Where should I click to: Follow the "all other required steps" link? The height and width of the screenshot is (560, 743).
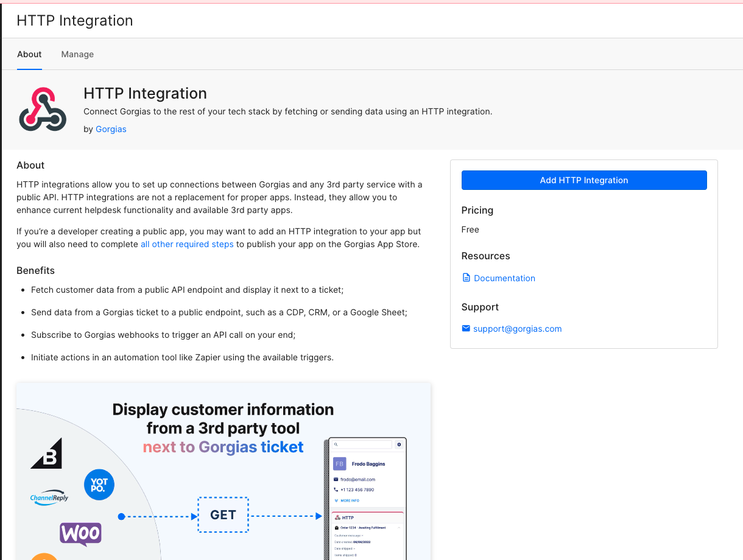(187, 244)
